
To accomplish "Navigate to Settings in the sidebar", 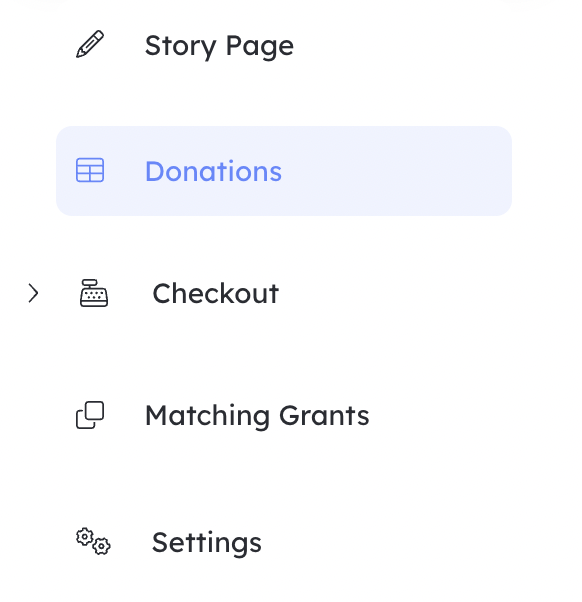I will (207, 542).
